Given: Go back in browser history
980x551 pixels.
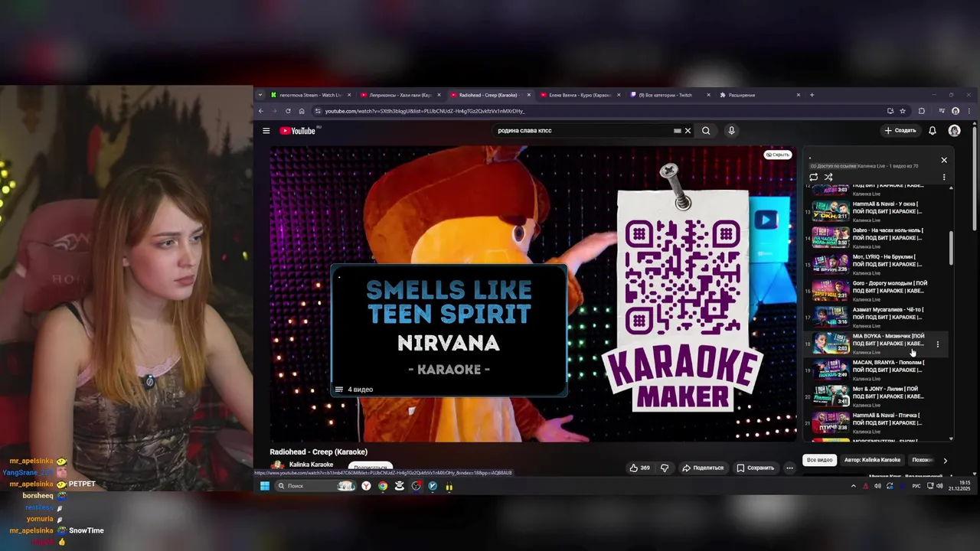Looking at the screenshot, I should pyautogui.click(x=260, y=111).
